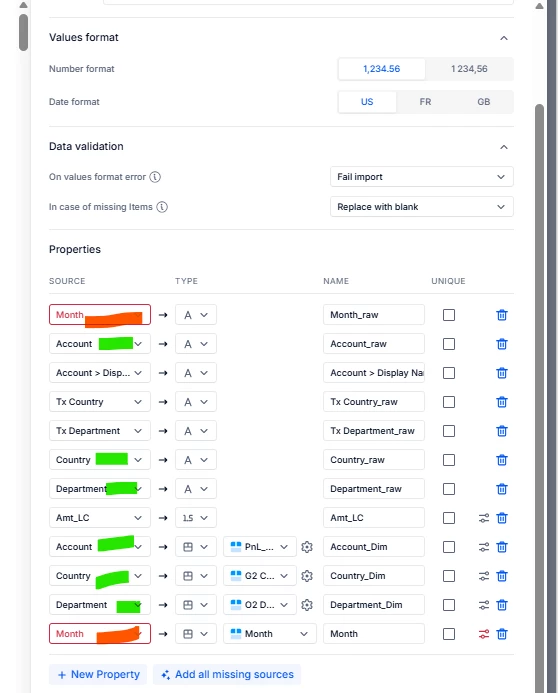Open the Replace with blank dropdown
The width and height of the screenshot is (558, 693).
pyautogui.click(x=421, y=207)
